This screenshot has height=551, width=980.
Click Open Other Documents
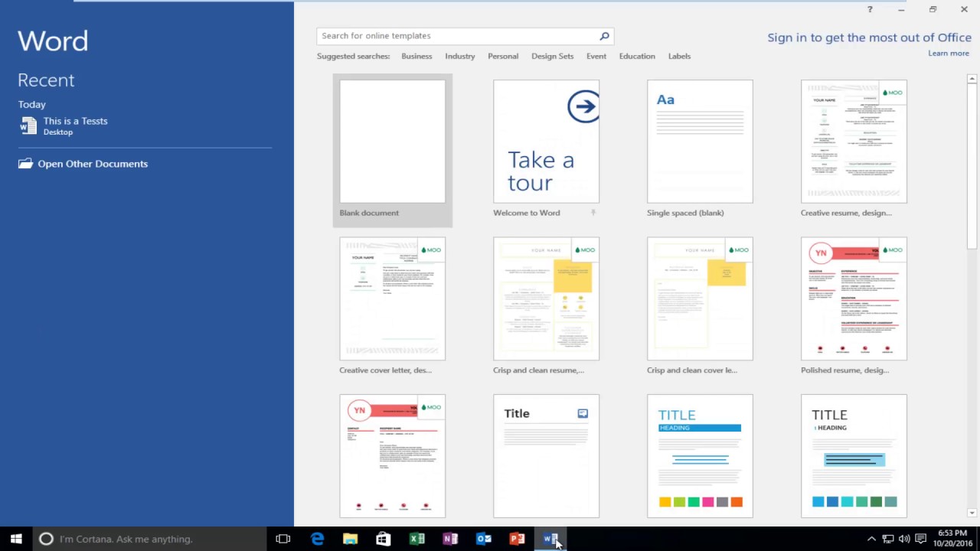pyautogui.click(x=93, y=164)
